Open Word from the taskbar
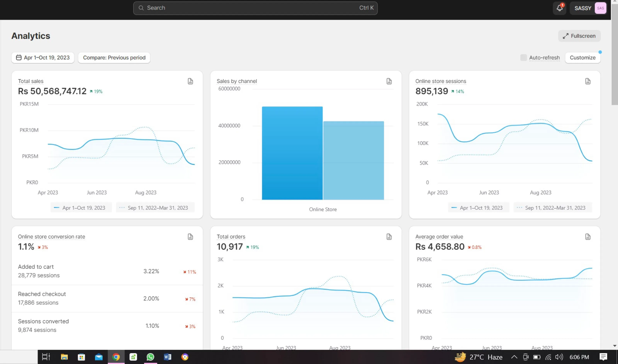Image resolution: width=618 pixels, height=364 pixels. coord(167,357)
